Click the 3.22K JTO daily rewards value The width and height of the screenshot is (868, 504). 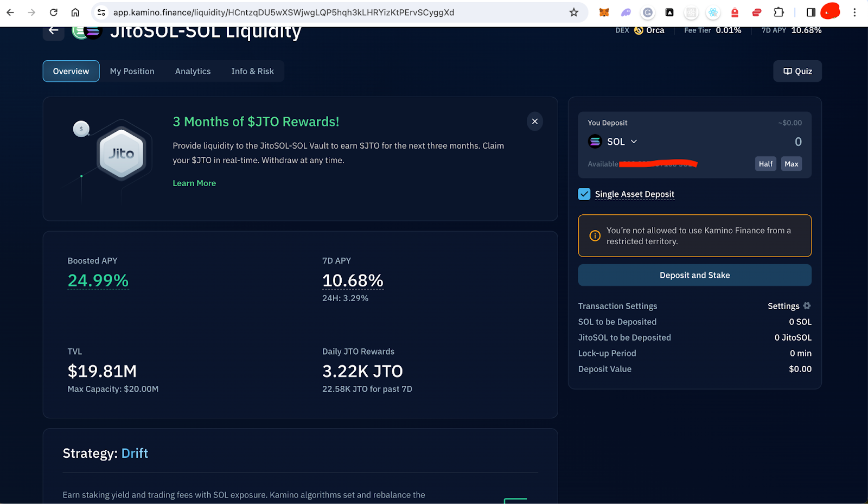point(362,371)
